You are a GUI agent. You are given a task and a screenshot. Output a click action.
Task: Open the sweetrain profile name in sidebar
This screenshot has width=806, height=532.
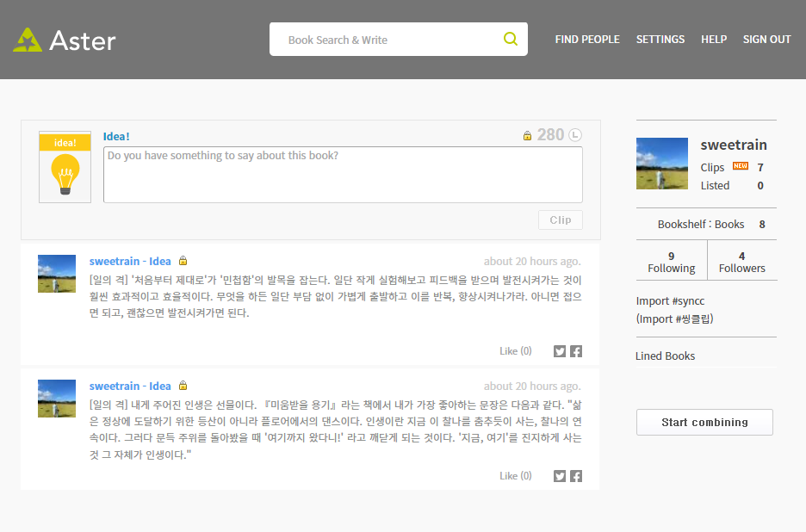click(734, 145)
